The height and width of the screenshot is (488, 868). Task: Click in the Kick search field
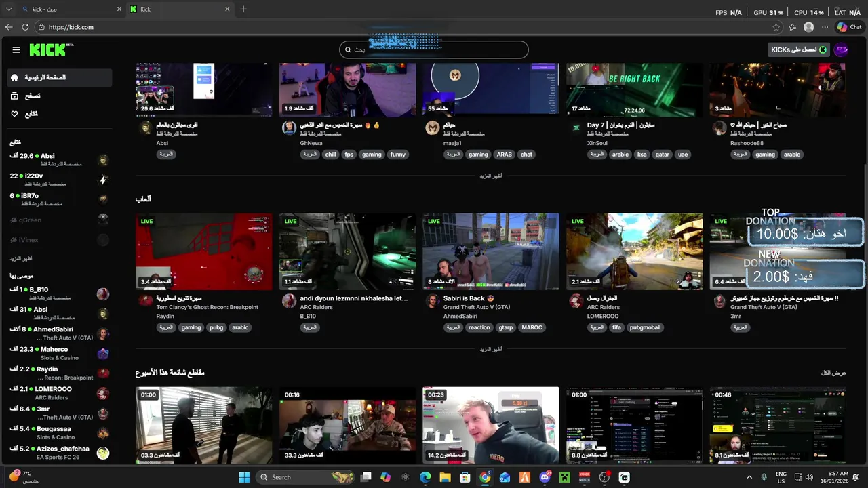point(434,49)
